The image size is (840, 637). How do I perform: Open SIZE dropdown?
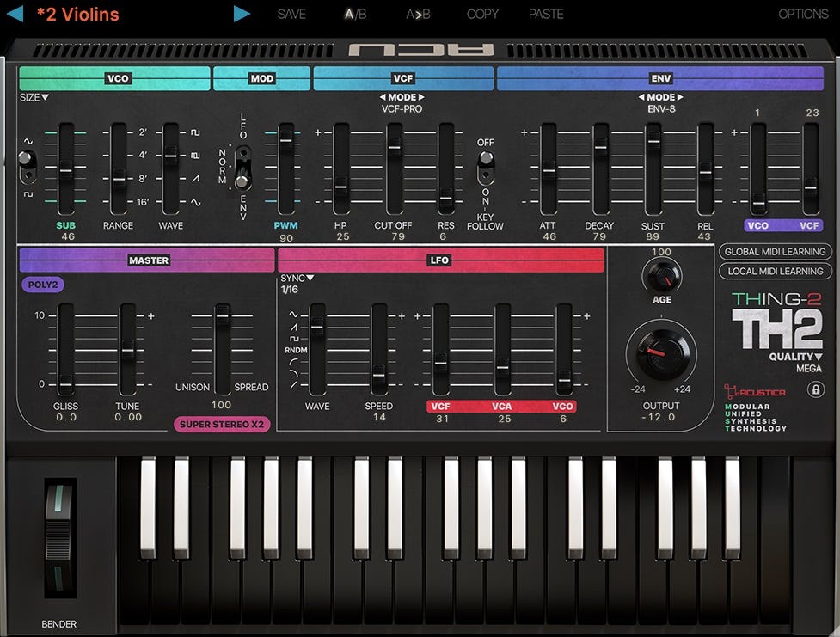click(x=34, y=97)
